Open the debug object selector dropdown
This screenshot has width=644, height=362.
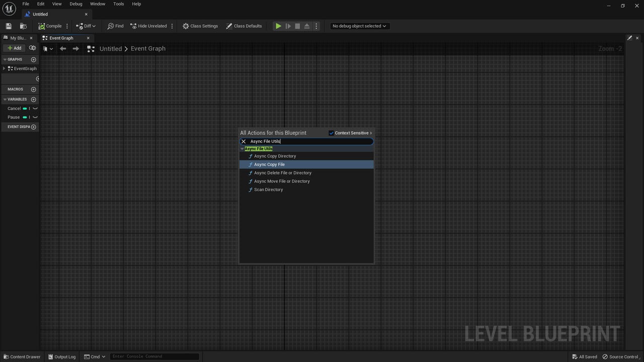pos(359,26)
